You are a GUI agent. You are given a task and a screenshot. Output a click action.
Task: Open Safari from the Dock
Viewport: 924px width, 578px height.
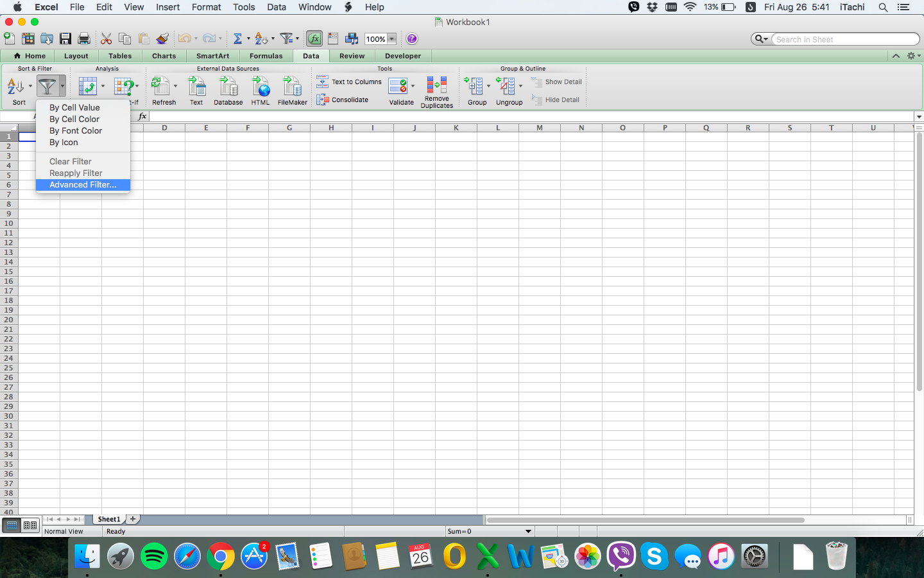(x=187, y=556)
